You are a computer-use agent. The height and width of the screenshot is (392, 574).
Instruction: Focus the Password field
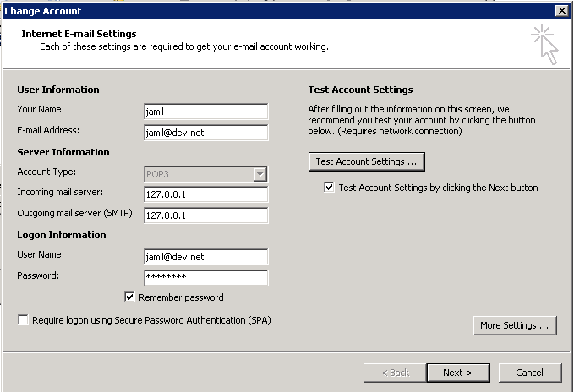click(x=205, y=277)
